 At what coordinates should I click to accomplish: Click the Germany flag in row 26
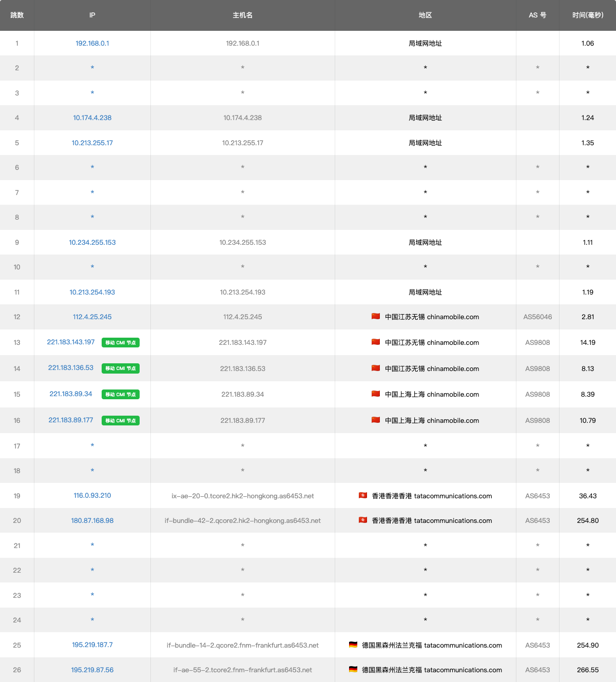pos(353,669)
